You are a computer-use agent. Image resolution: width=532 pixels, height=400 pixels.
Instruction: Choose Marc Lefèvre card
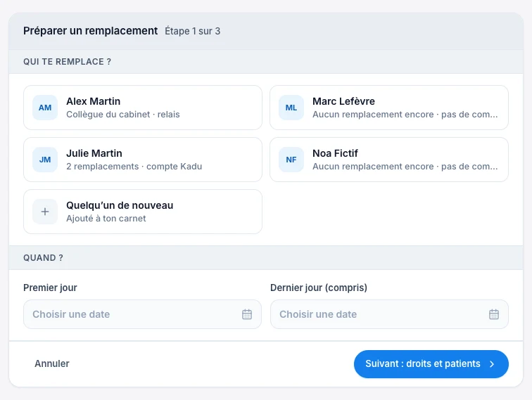pyautogui.click(x=389, y=108)
